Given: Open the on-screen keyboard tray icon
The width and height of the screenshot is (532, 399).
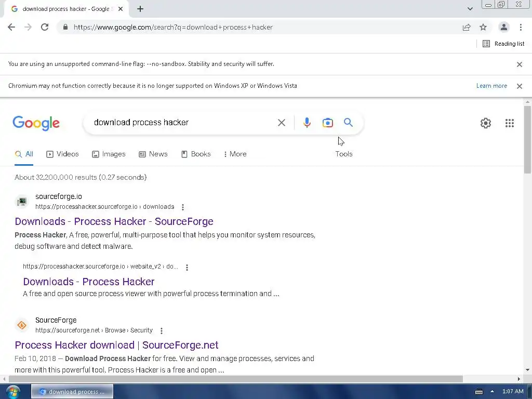Looking at the screenshot, I should pyautogui.click(x=478, y=392).
